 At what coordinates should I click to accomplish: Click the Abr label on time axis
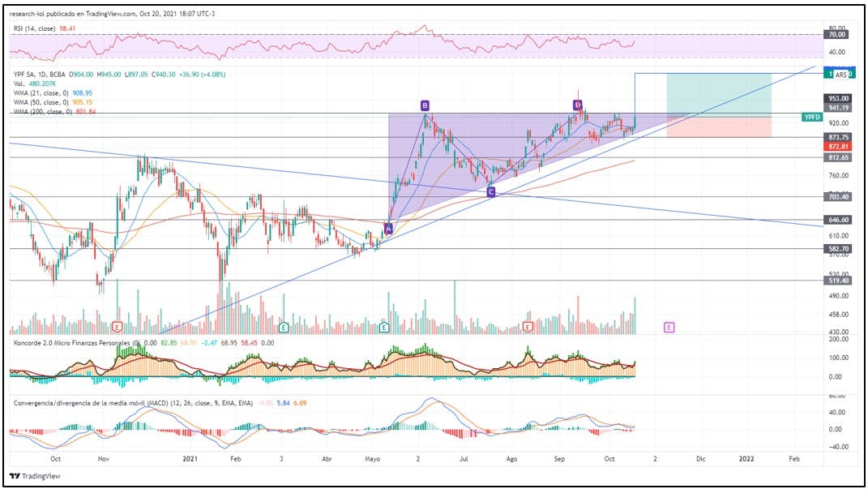pyautogui.click(x=327, y=459)
